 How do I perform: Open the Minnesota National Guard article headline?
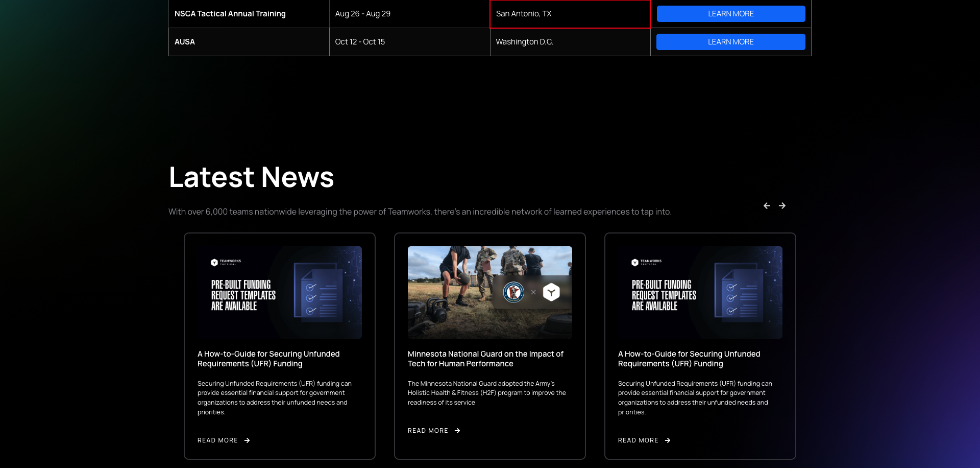coord(485,359)
